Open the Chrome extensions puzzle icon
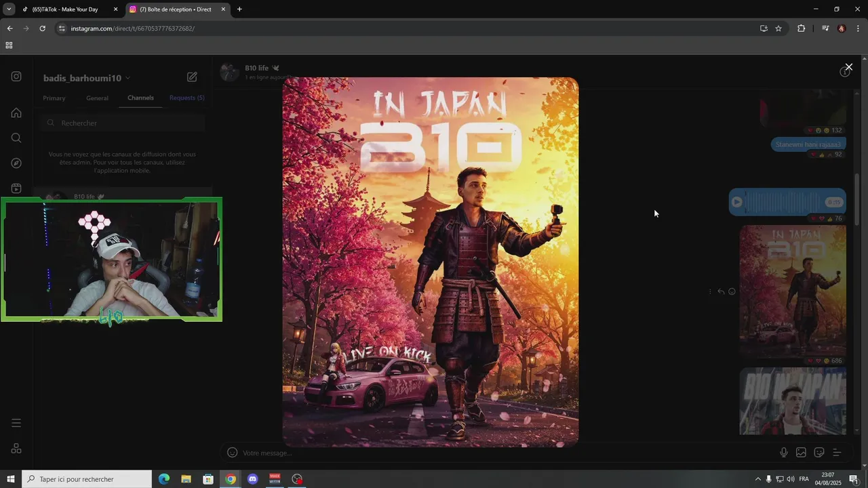The width and height of the screenshot is (868, 488). point(801,28)
